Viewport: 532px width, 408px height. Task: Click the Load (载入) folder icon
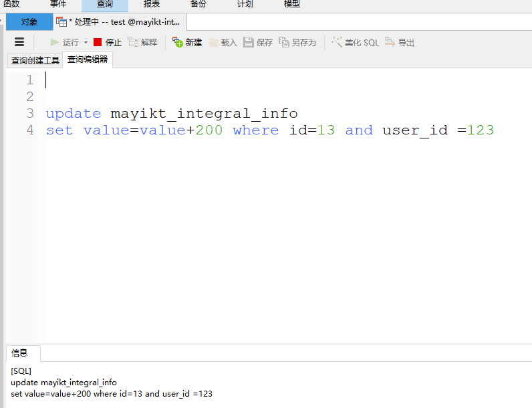(x=213, y=42)
